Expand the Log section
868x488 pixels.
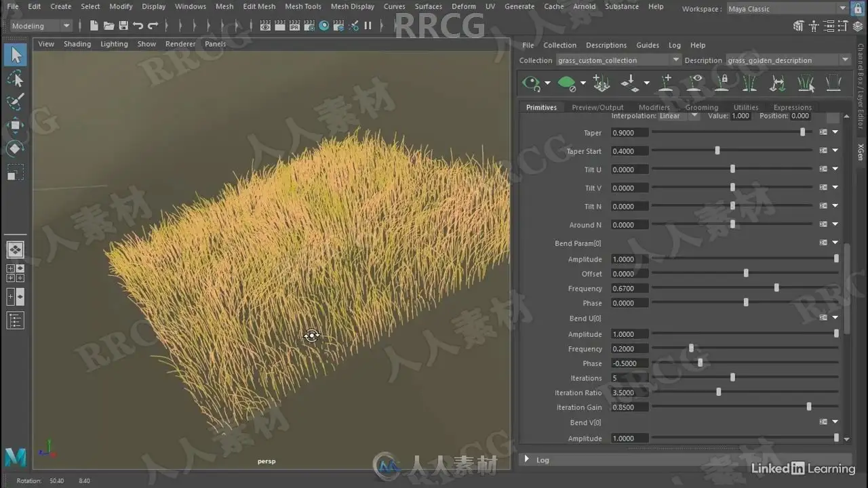(x=527, y=460)
